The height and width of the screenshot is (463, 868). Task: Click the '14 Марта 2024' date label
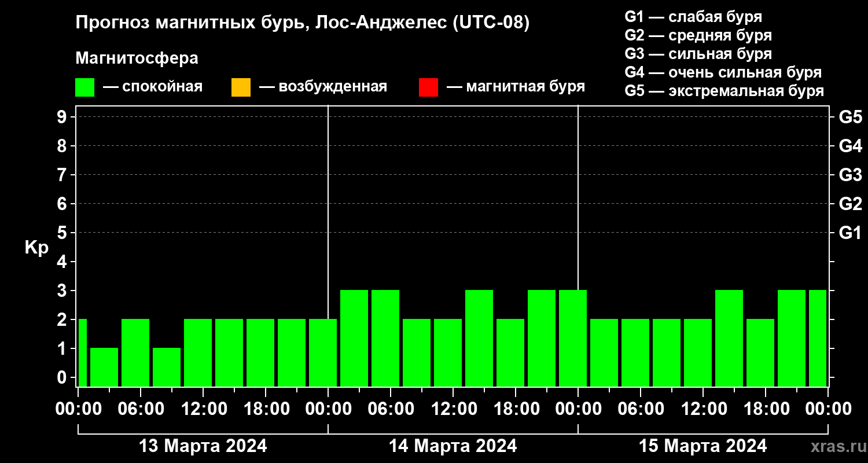point(453,446)
